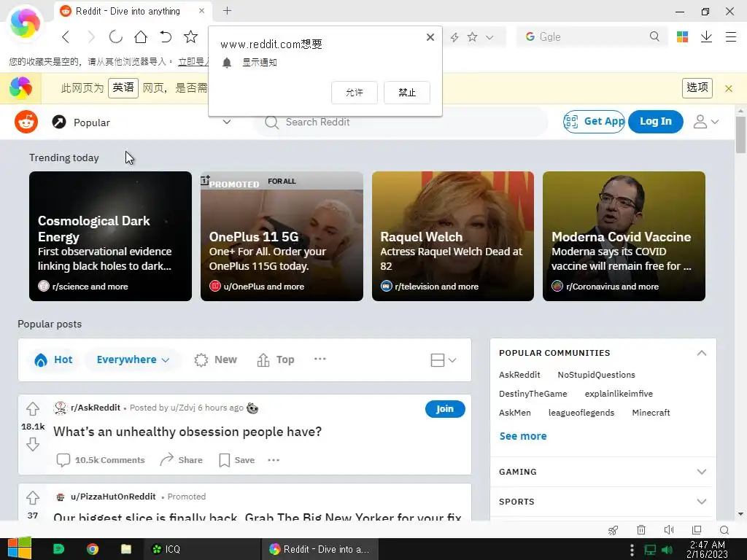Click the page vertical scrollbar thumb
Viewport: 747px width, 560px height.
[x=740, y=134]
